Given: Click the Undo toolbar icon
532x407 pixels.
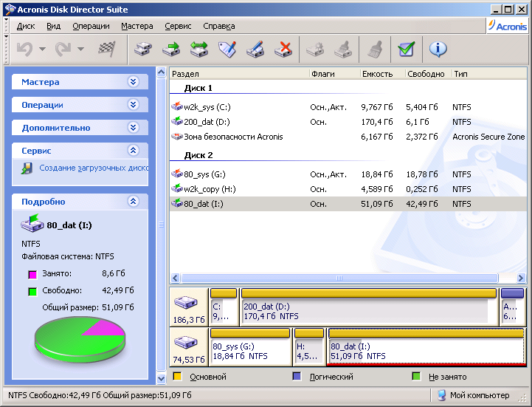Looking at the screenshot, I should point(24,49).
